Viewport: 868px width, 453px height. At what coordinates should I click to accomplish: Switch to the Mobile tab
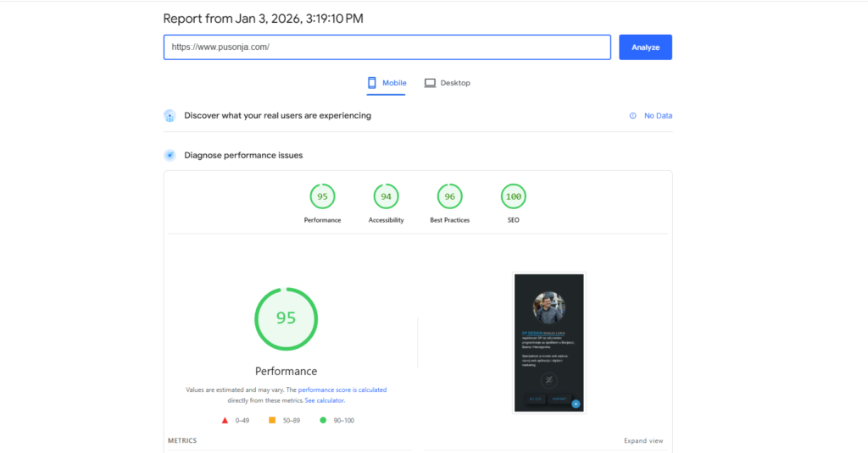(x=387, y=83)
